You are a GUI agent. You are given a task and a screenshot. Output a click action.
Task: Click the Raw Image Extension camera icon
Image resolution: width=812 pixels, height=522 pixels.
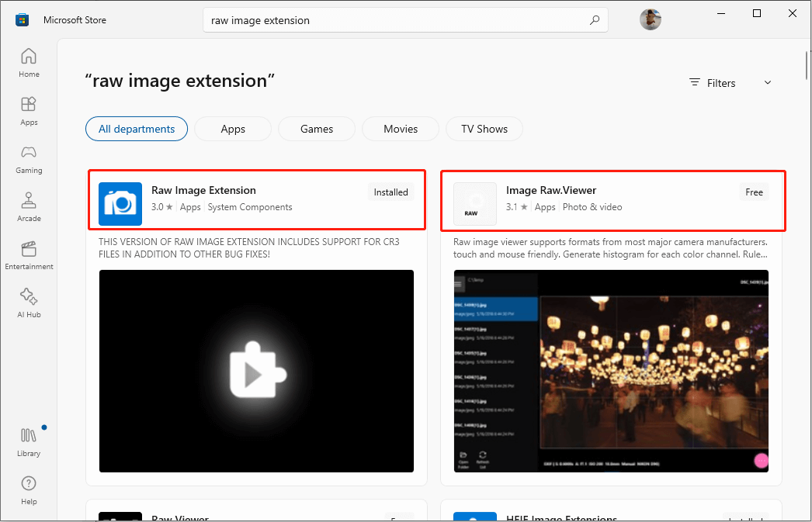pos(120,204)
